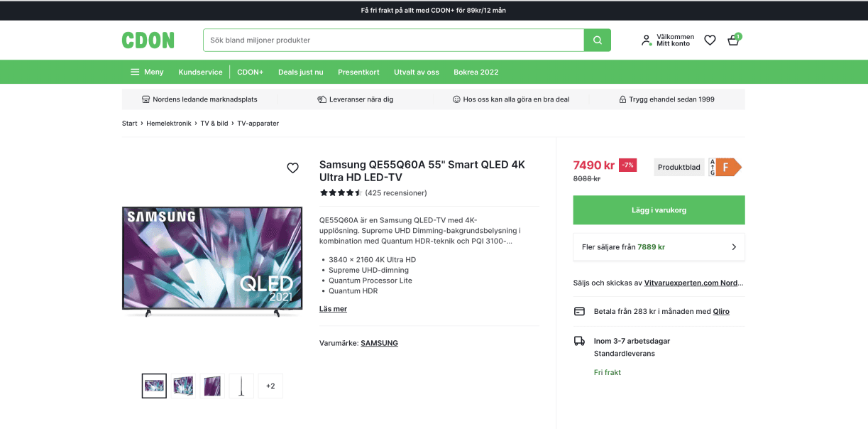Viewport: 868px width, 429px height.
Task: Add TV to cart with Lägg i varukorg
Action: pos(659,210)
